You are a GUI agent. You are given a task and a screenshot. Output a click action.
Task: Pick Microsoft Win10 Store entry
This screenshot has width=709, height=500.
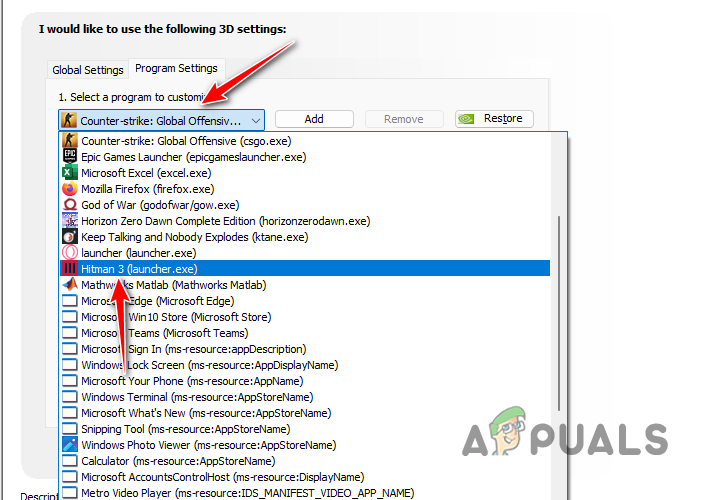(x=305, y=317)
